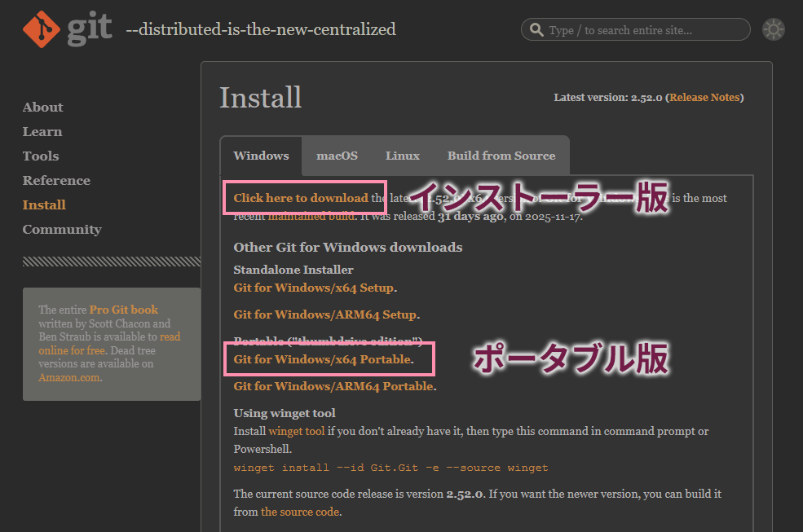
Task: Download Git for Windows/ARM64 Portable
Action: pos(333,386)
